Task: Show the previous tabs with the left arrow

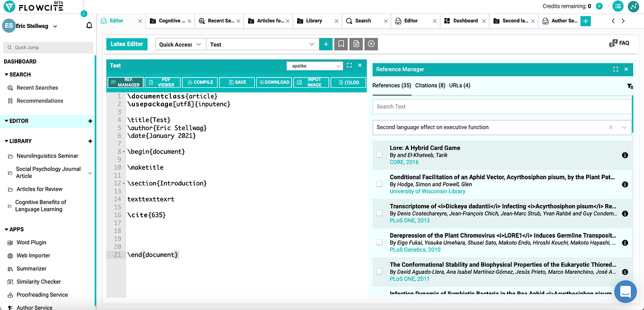Action: tap(614, 21)
